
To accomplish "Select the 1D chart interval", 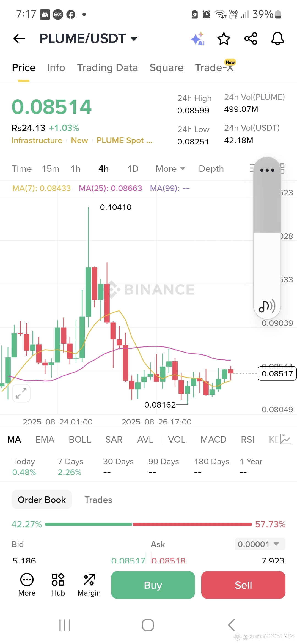I will pos(133,169).
